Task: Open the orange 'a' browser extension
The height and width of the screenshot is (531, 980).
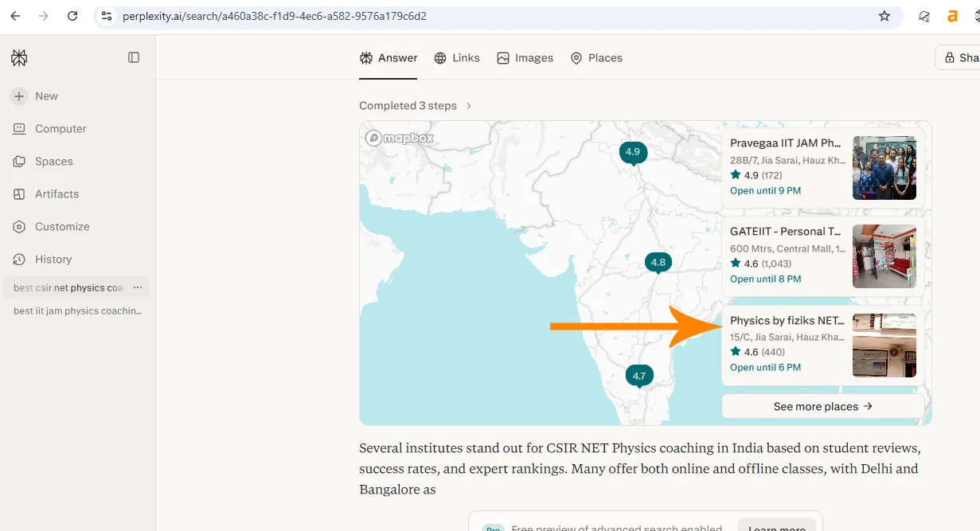Action: point(952,16)
